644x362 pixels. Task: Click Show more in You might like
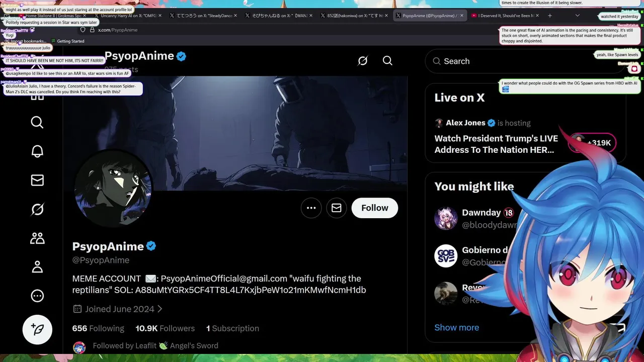tap(457, 327)
